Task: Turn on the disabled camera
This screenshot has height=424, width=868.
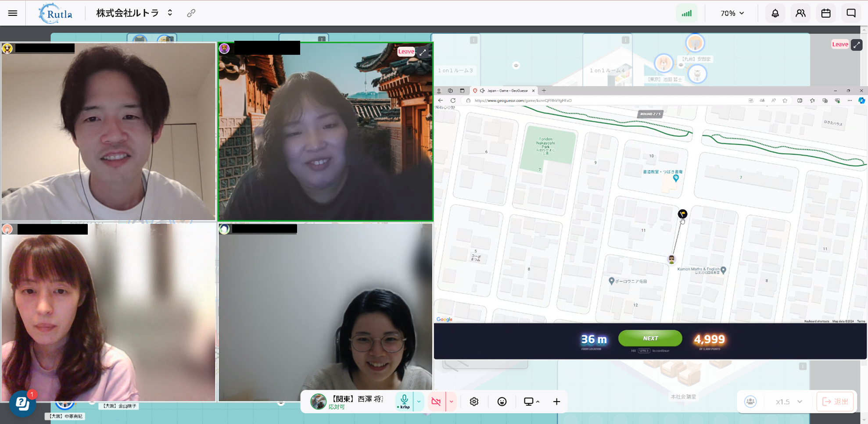Action: tap(436, 402)
